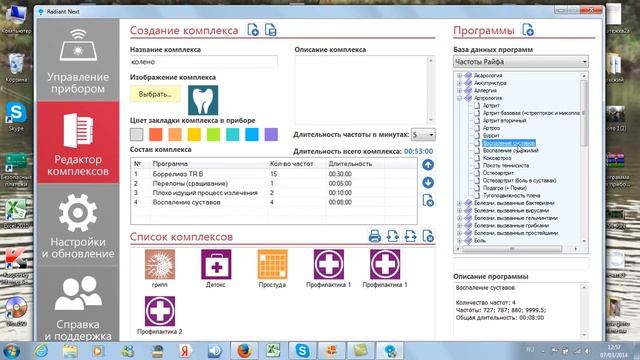
Task: Move the selected program up with the arrow
Action: pos(428,165)
